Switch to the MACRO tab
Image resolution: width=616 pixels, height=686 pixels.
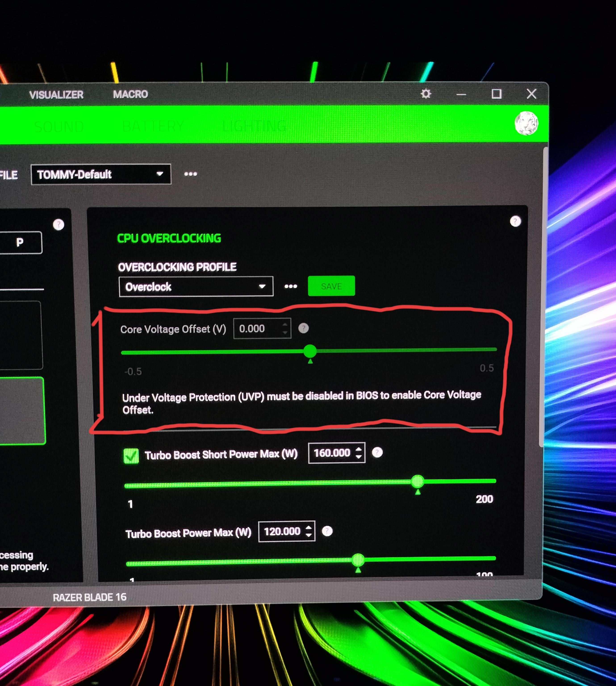130,94
